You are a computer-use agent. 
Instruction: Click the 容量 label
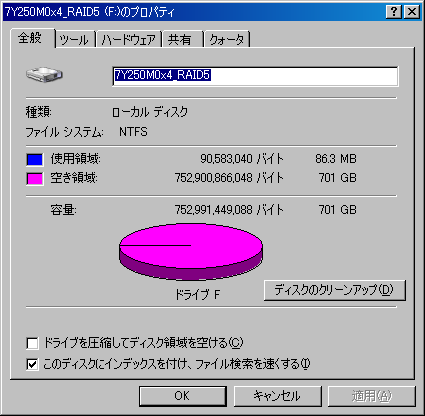[x=63, y=210]
